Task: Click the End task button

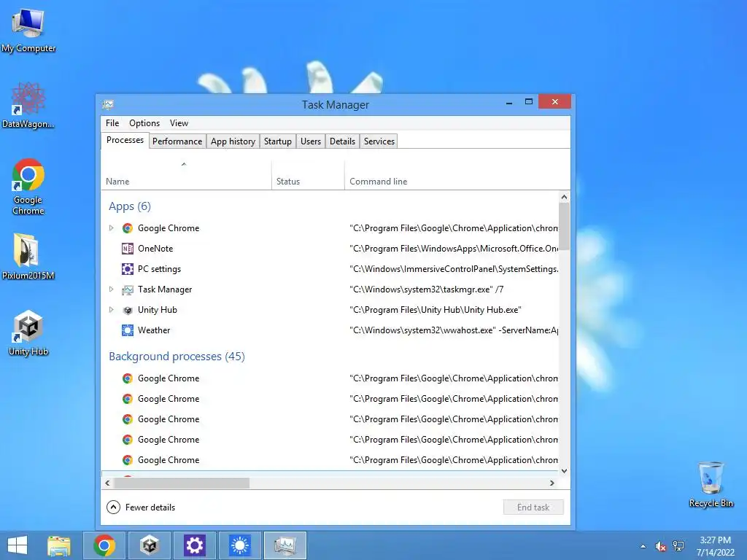Action: (x=533, y=507)
